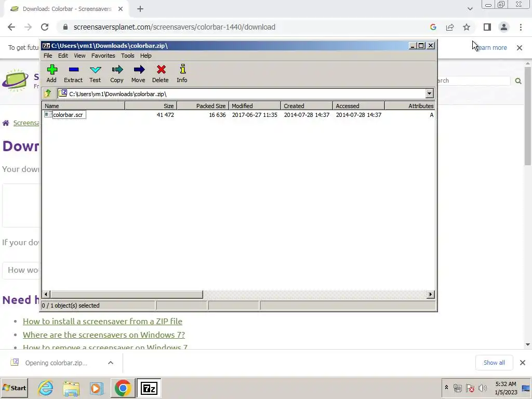Click the colorbar.zip download item

(56, 363)
